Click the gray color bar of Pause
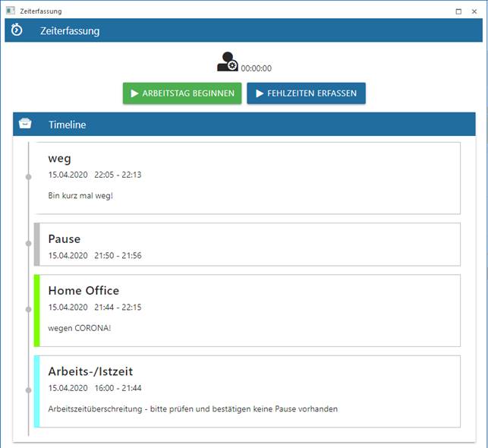 point(36,244)
